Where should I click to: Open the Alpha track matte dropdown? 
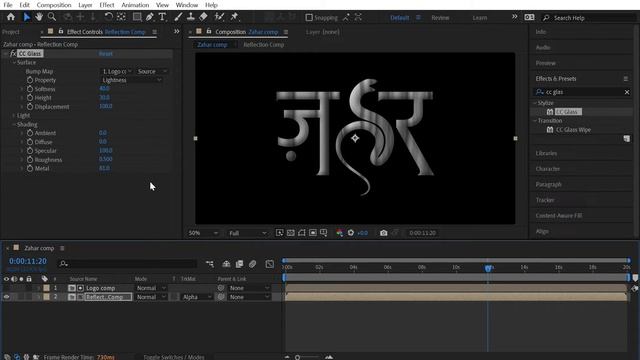pos(197,297)
